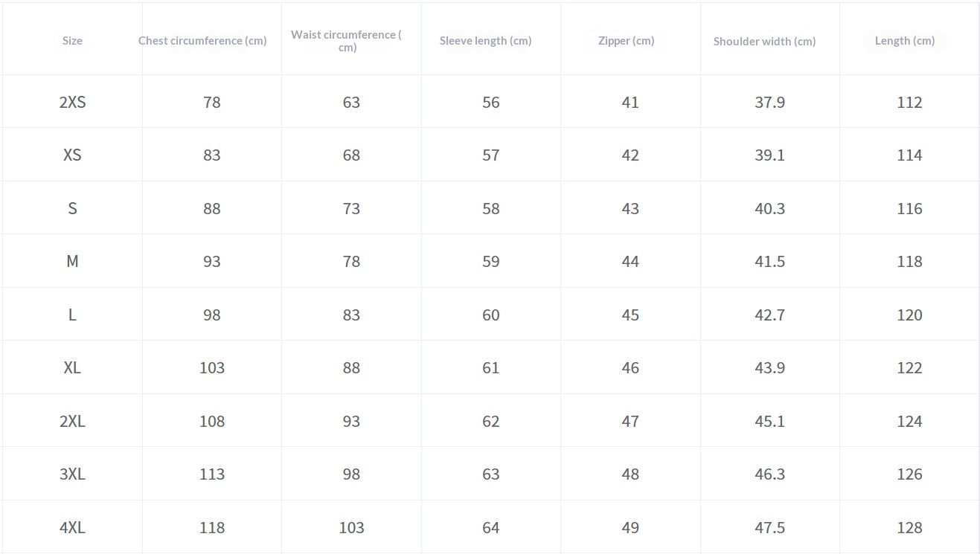Click the Chest circumference (cm) header
Screen dimensions: 980x554
click(202, 41)
